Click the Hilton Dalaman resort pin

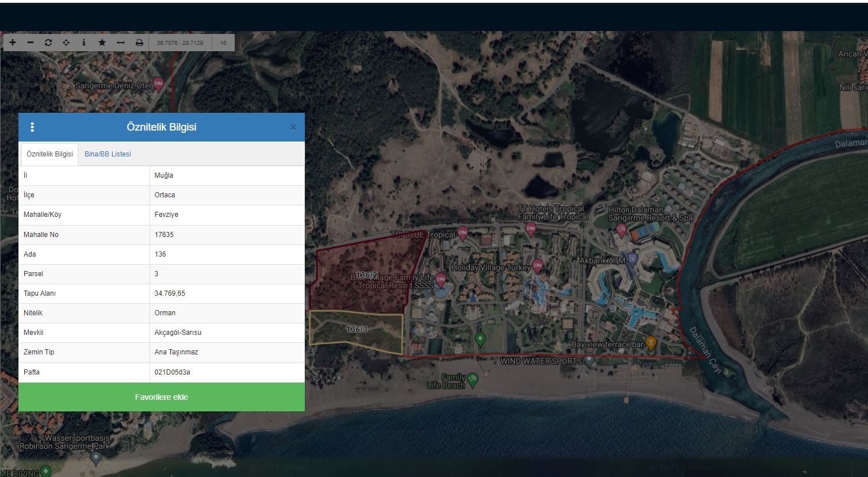621,230
